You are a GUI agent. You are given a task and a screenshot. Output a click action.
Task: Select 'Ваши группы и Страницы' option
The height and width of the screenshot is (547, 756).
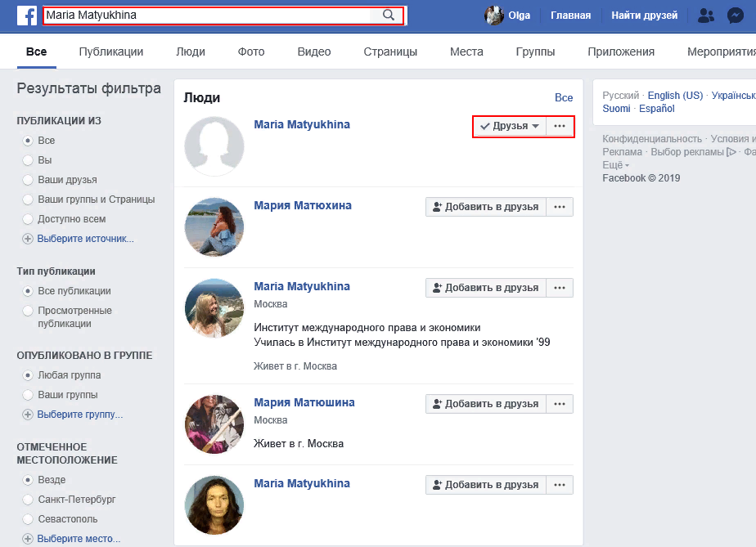(x=28, y=200)
